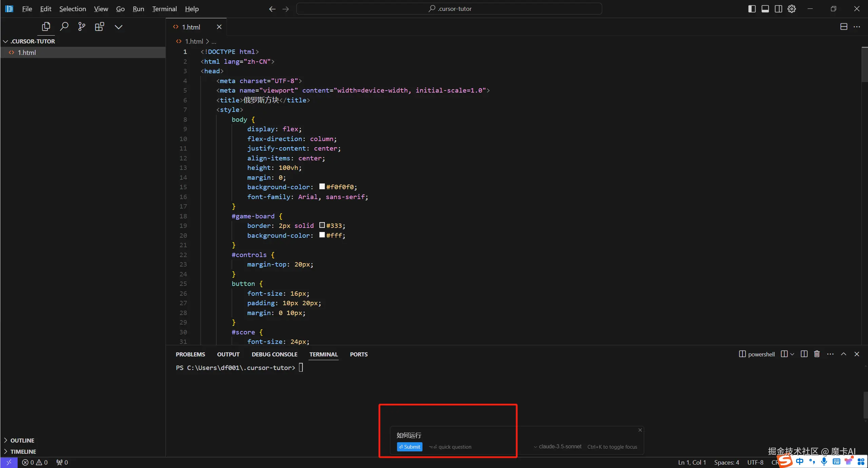
Task: Open the Source Control view icon
Action: [x=81, y=26]
